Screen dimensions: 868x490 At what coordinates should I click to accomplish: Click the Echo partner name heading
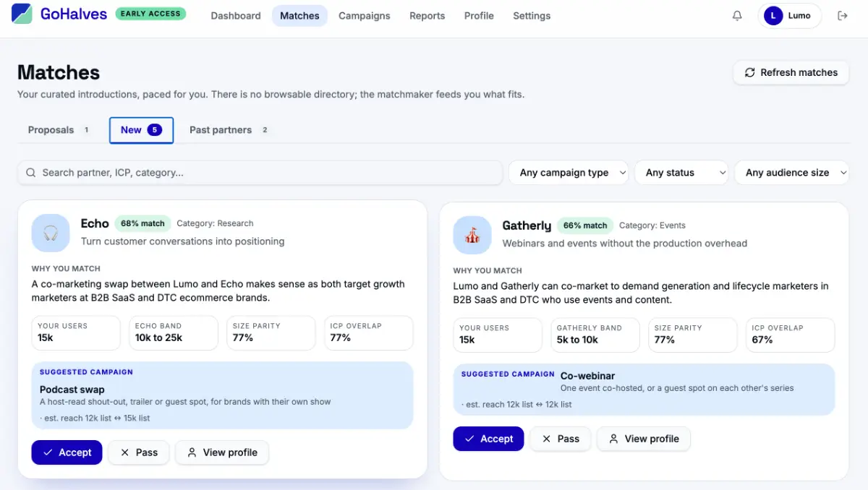95,223
